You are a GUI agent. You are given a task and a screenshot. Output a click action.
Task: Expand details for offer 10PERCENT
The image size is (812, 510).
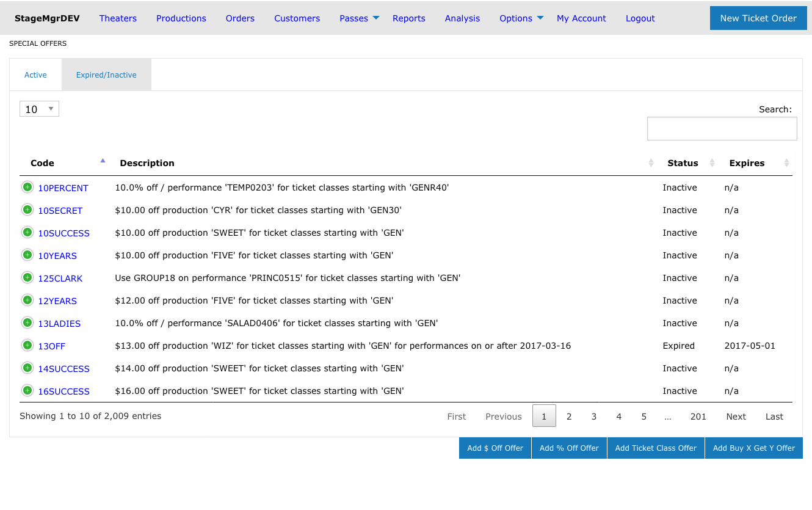[x=27, y=187]
